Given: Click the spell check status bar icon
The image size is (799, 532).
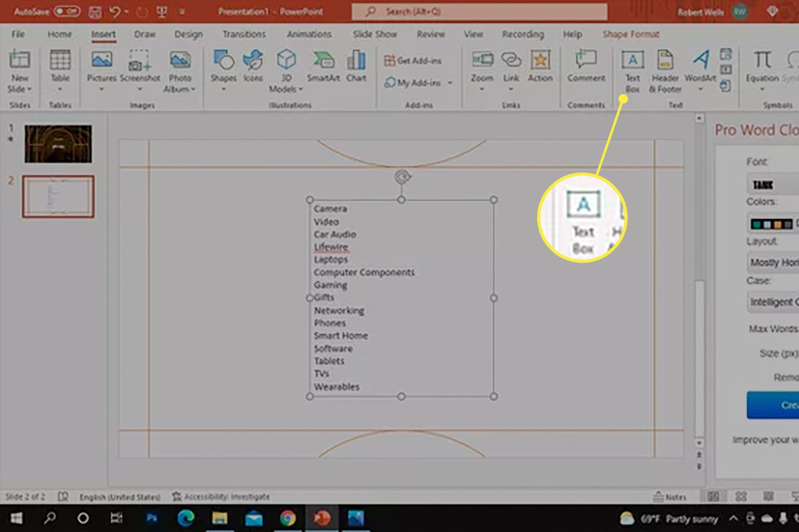Looking at the screenshot, I should coord(62,497).
